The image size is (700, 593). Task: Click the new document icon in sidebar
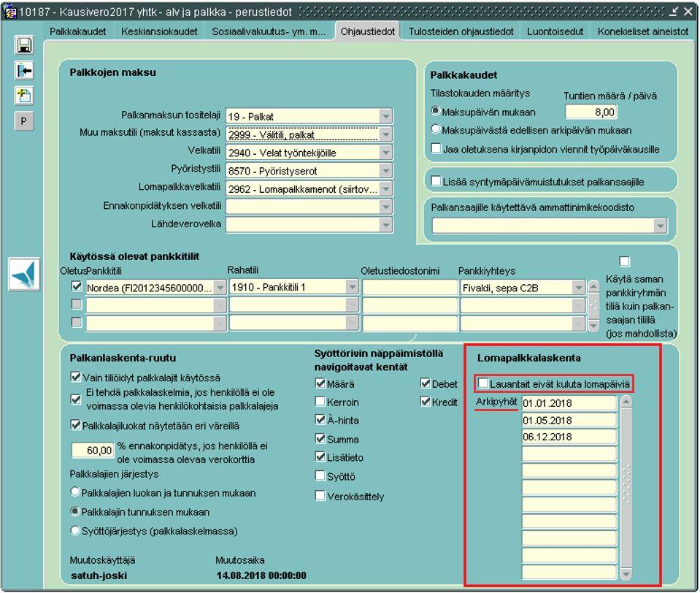tap(23, 96)
